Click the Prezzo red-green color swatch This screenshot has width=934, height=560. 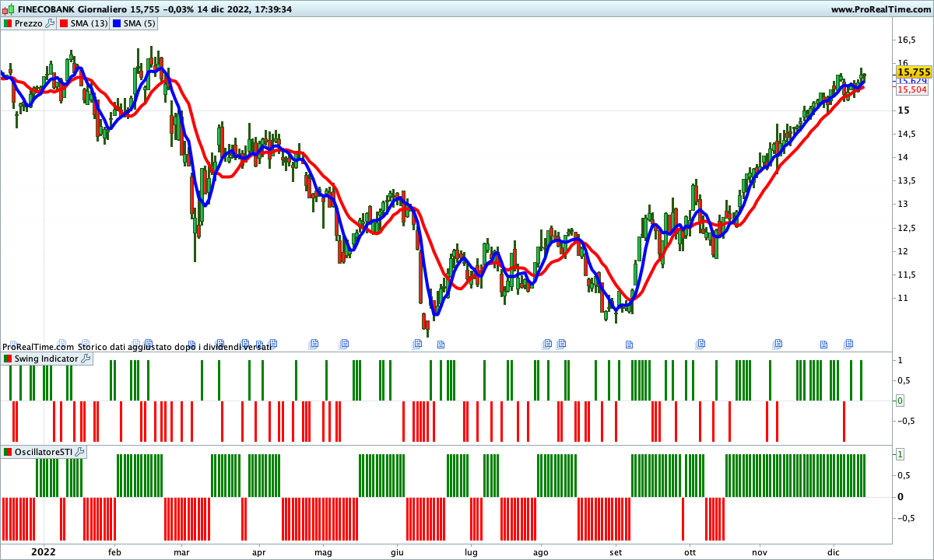pos(8,23)
